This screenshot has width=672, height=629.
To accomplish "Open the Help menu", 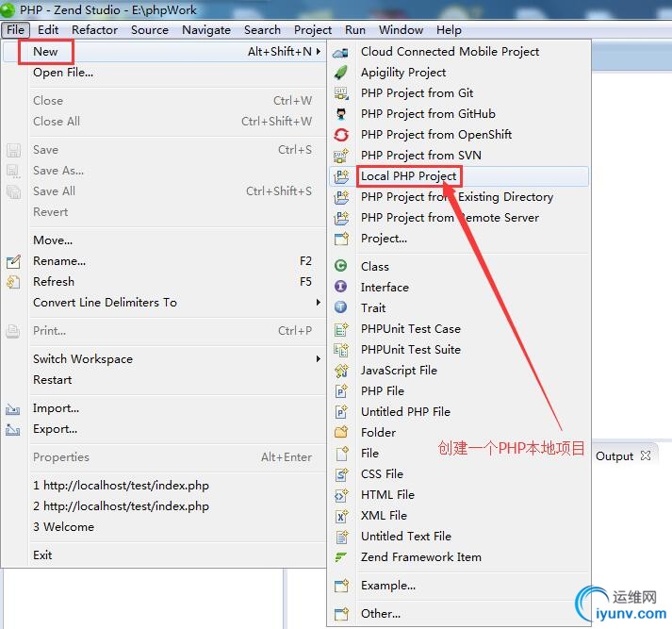I will coord(450,30).
